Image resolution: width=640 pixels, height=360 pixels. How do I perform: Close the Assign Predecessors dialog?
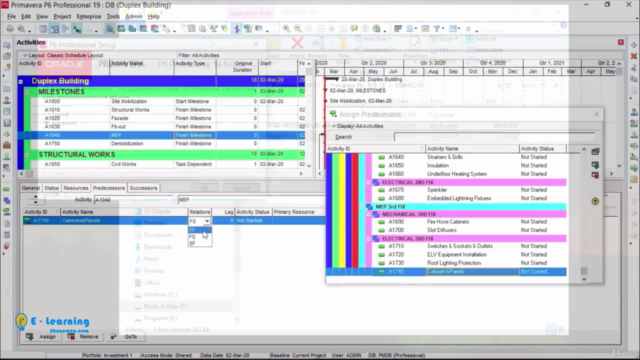[596, 114]
